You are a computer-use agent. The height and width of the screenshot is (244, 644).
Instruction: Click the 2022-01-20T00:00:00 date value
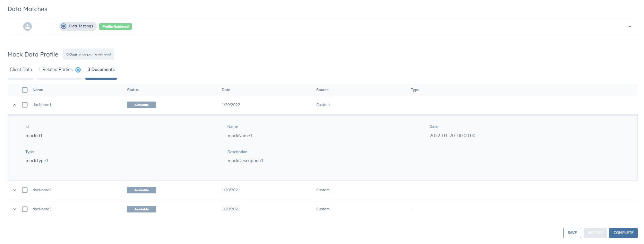[452, 136]
